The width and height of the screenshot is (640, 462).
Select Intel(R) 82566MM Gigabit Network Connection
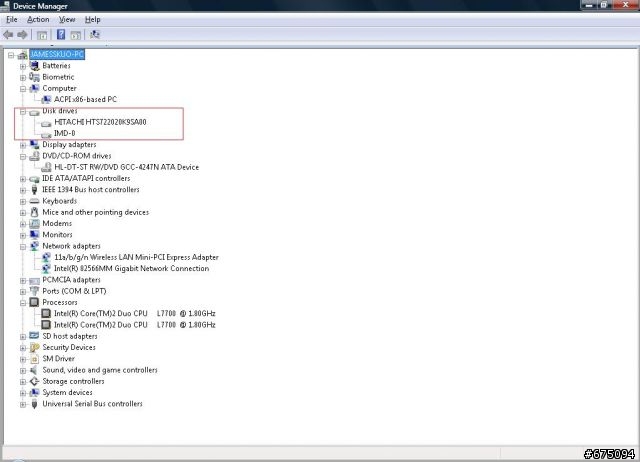(131, 269)
